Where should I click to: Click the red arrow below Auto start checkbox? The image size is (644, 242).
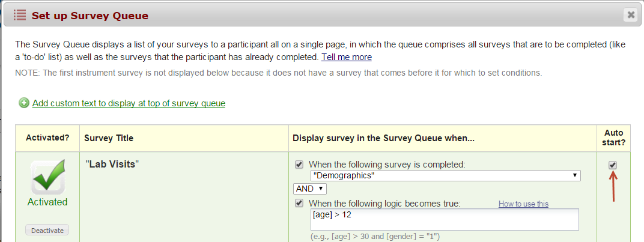[613, 186]
